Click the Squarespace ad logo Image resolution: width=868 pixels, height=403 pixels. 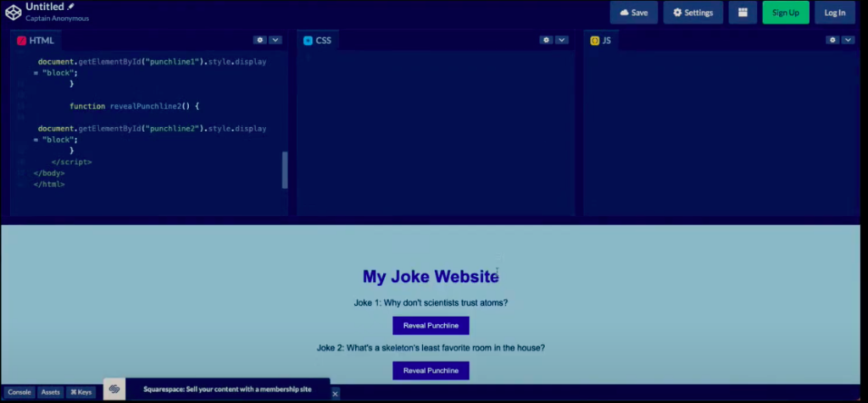(x=114, y=389)
